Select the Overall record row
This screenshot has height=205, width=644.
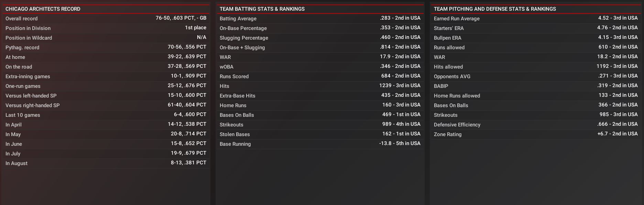106,19
